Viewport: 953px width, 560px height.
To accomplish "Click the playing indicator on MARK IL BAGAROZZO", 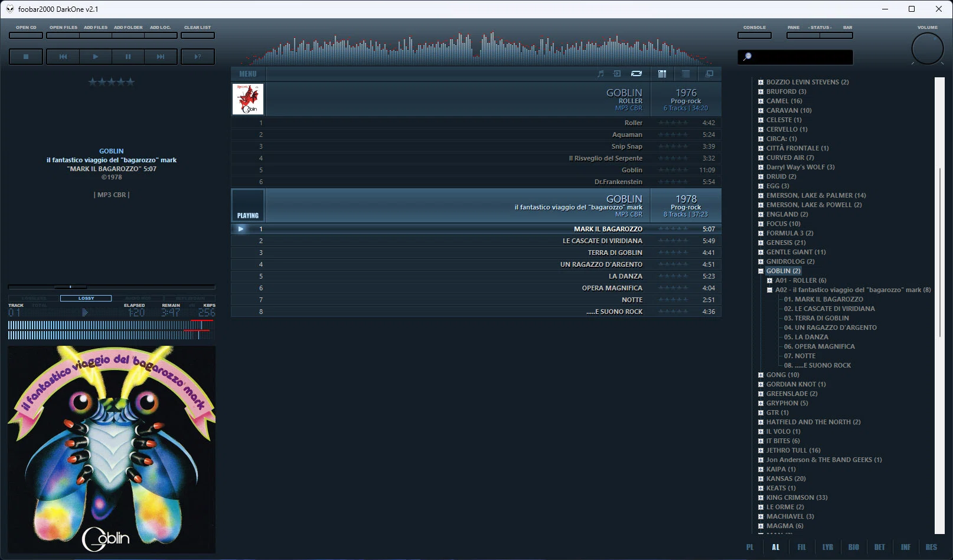I will (240, 229).
